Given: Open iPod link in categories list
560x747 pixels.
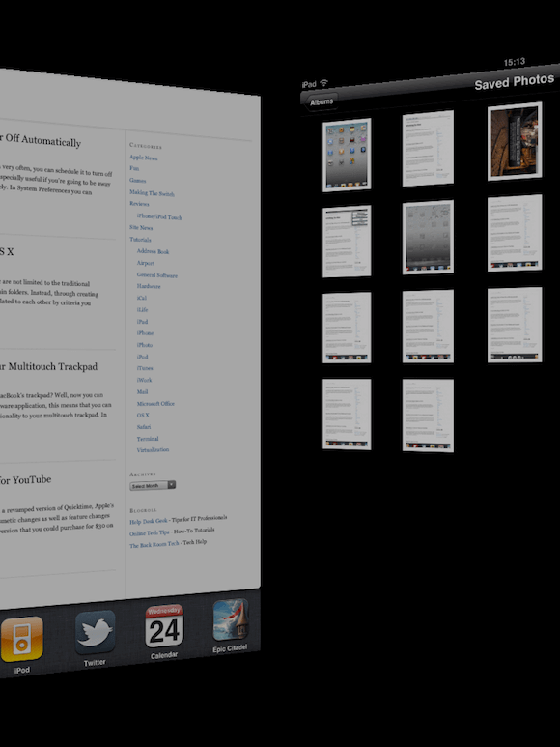Looking at the screenshot, I should pyautogui.click(x=142, y=357).
